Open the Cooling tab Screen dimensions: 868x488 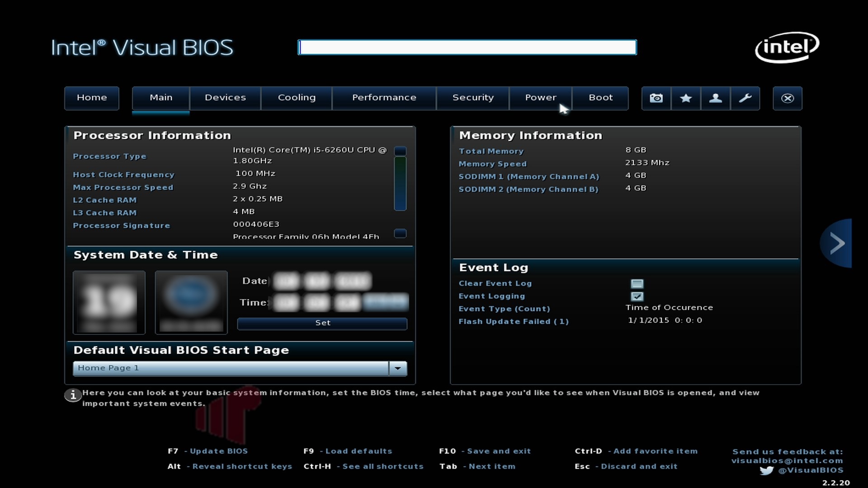pyautogui.click(x=297, y=98)
